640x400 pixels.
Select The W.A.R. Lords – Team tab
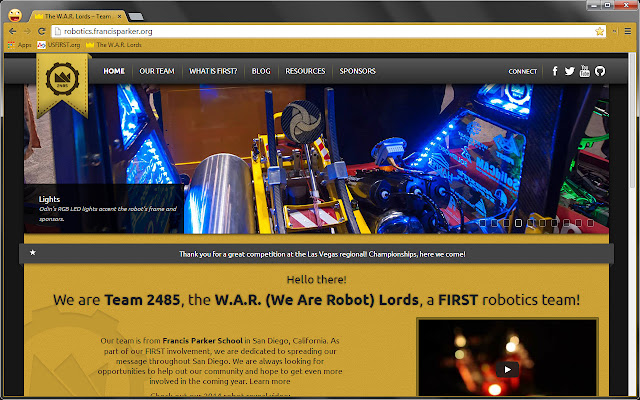pyautogui.click(x=78, y=16)
